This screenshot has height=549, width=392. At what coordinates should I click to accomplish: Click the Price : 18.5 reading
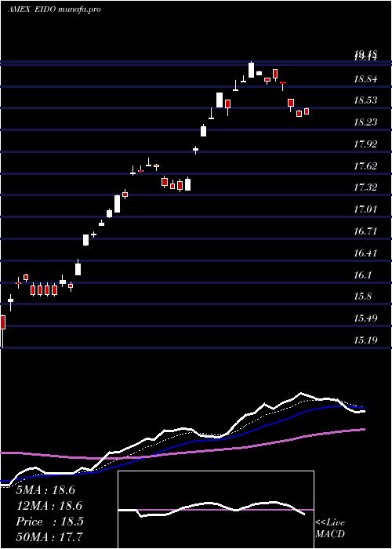click(x=49, y=522)
